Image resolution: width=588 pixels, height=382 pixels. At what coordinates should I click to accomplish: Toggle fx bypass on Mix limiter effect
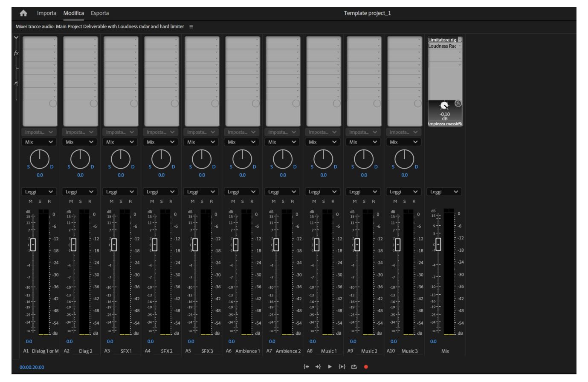coord(458,103)
